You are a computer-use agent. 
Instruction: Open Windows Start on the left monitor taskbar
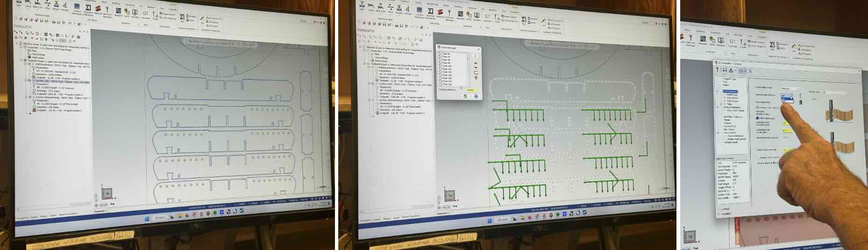click(x=147, y=218)
